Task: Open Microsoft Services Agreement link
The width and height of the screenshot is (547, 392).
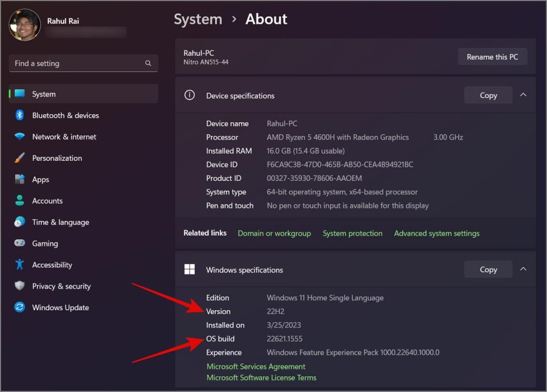Action: [256, 366]
